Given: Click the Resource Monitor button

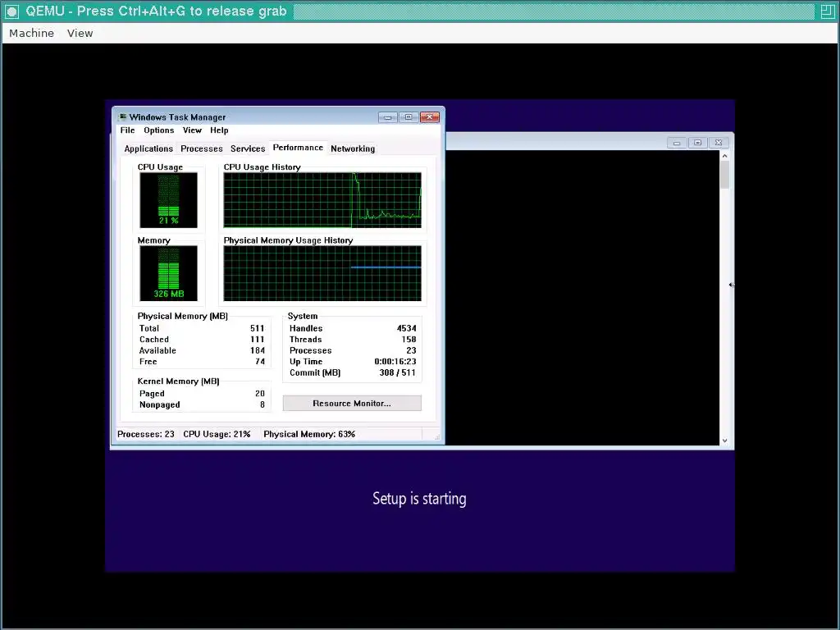Looking at the screenshot, I should tap(352, 403).
